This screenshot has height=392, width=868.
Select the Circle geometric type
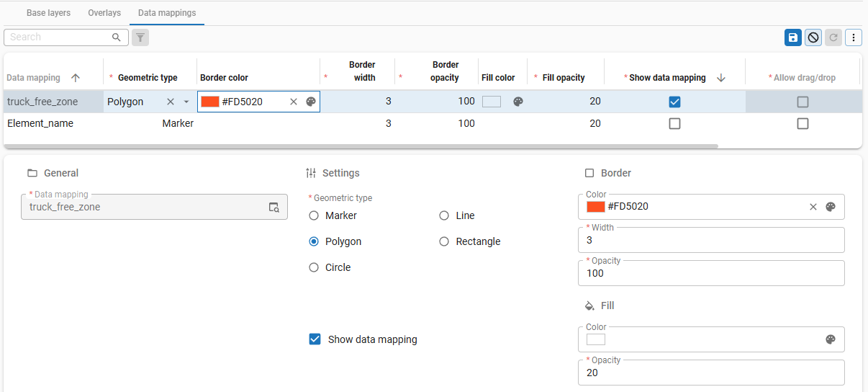[314, 267]
